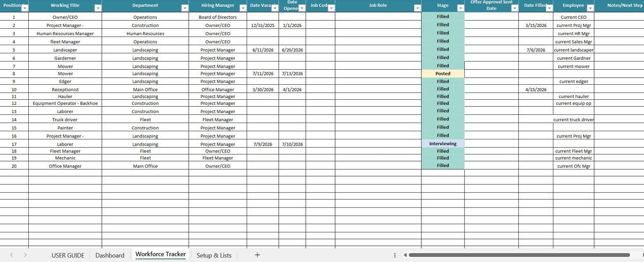Select the 3/15/2026 date filled cell
This screenshot has height=262, width=644.
click(536, 25)
